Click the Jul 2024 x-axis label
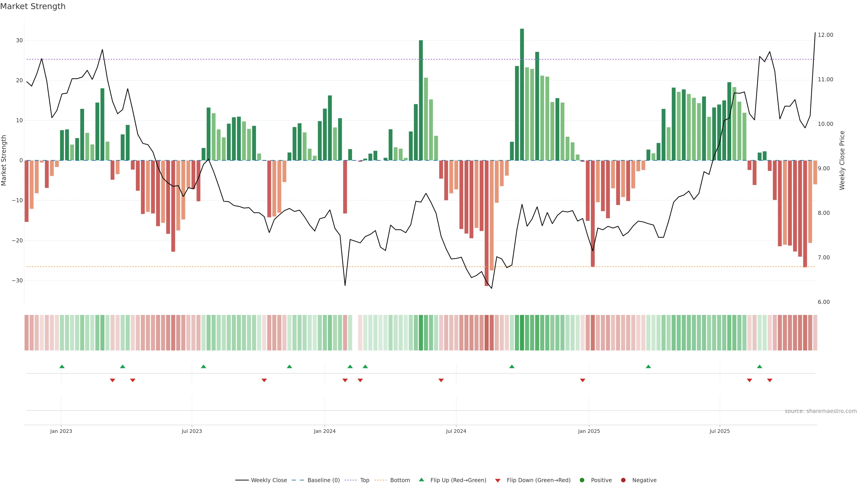The height and width of the screenshot is (488, 868). coord(456,431)
